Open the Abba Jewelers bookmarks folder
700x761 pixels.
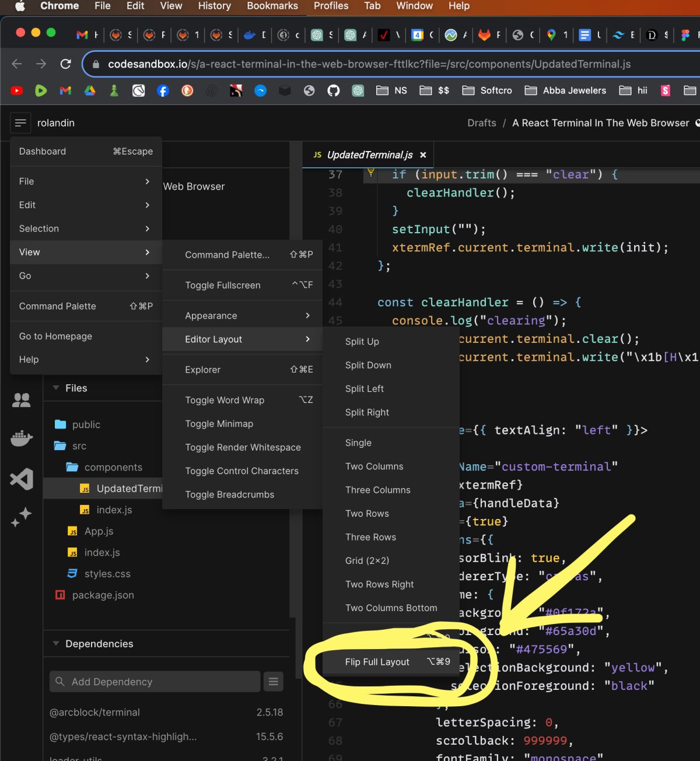coord(565,90)
